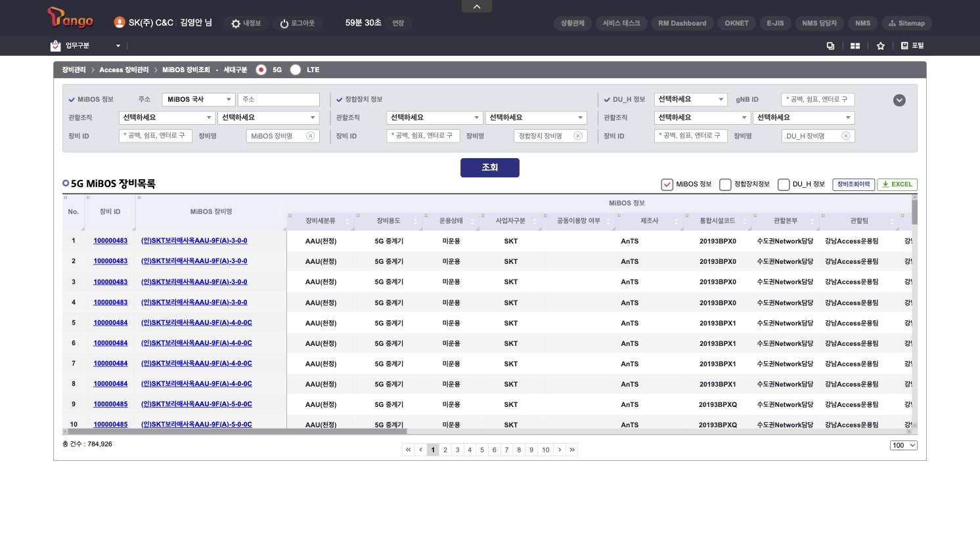Check the 정합장치정보 checkbox
The width and height of the screenshot is (980, 533).
click(x=725, y=184)
